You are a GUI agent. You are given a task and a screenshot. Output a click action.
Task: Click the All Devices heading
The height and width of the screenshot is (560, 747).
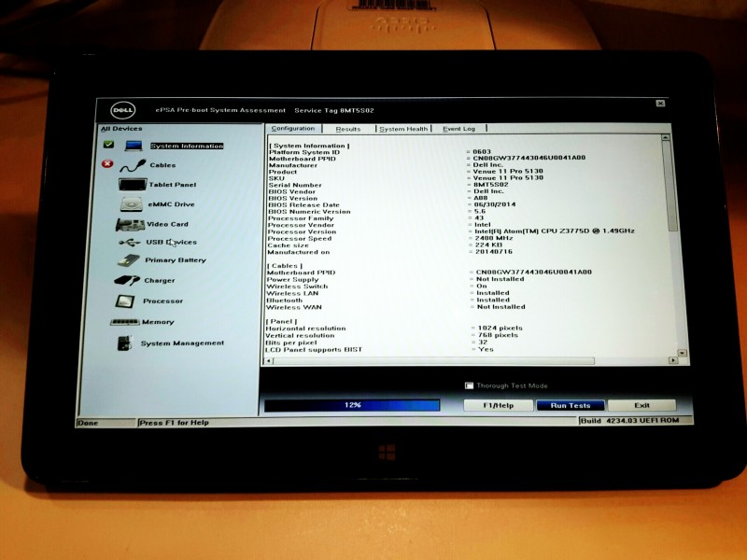pos(121,129)
